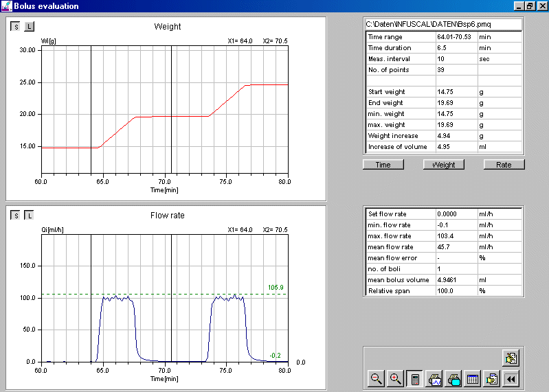The image size is (549, 392).
Task: Click X1= 64.0 label above Flow rate chart
Action: [x=240, y=230]
